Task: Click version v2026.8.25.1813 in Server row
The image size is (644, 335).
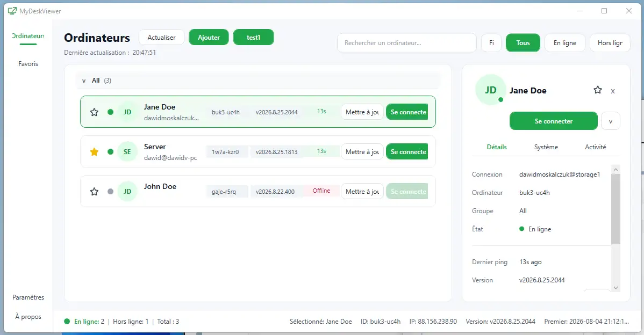Action: tap(276, 152)
